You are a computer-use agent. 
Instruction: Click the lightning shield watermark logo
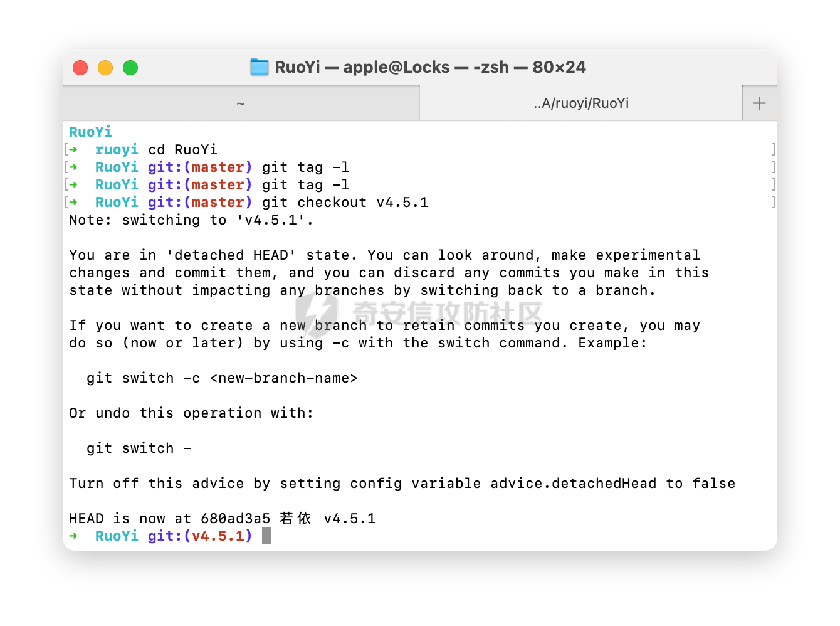316,312
